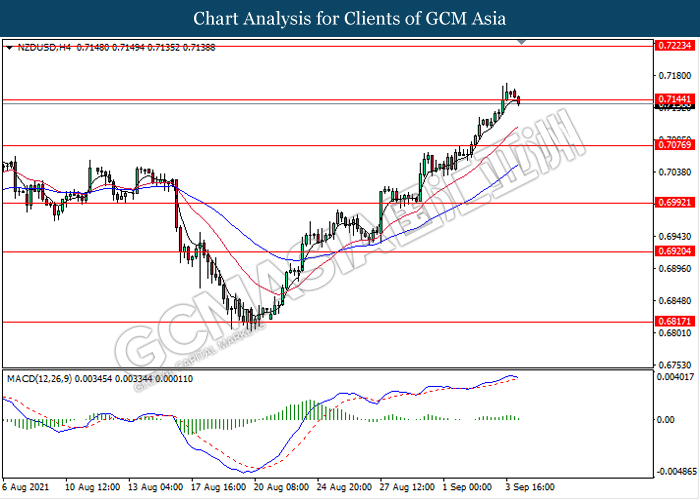
Task: Click the 17 Aug 16:00 time label
Action: [218, 487]
